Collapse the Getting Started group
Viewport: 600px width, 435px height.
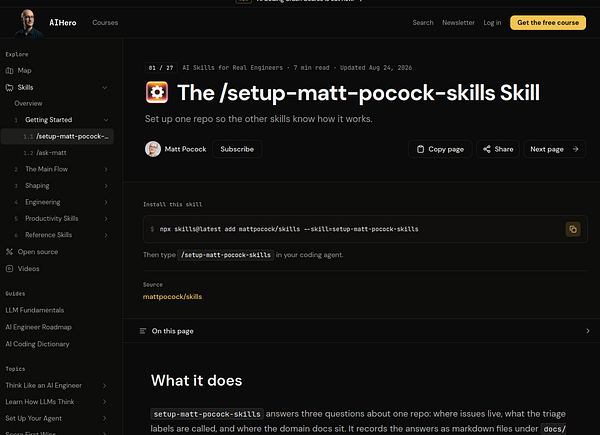(x=106, y=120)
